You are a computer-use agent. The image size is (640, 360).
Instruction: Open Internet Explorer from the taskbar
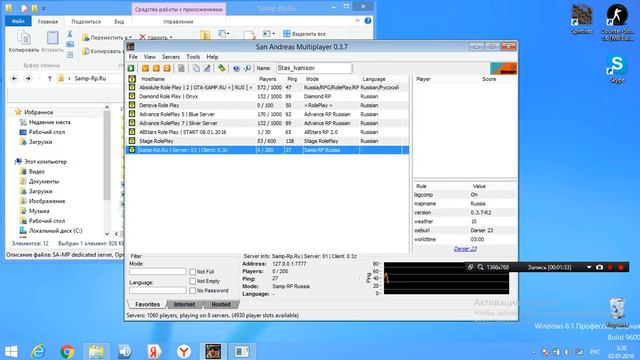click(38, 351)
